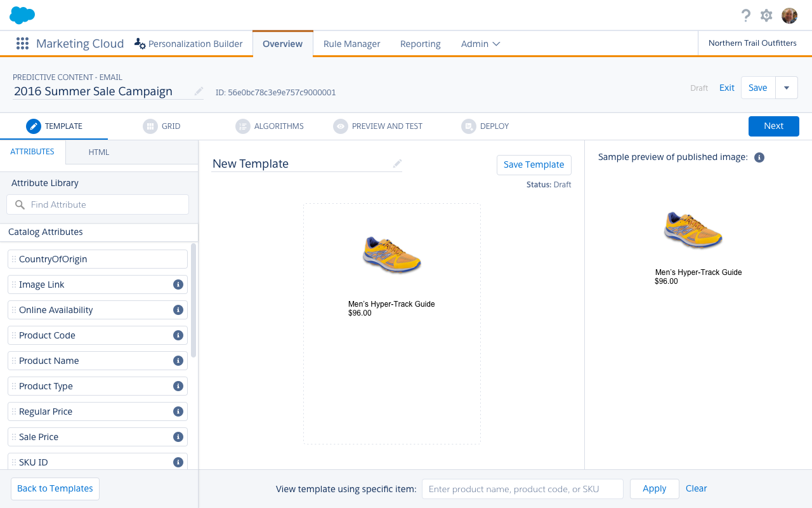Image resolution: width=812 pixels, height=508 pixels.
Task: Expand the Admin menu chevron
Action: [496, 44]
